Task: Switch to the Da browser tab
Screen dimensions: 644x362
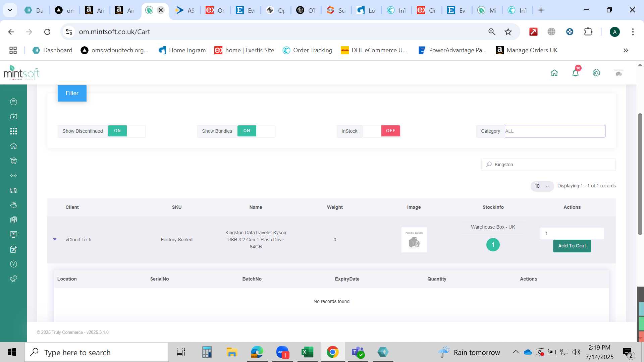Action: [x=34, y=10]
